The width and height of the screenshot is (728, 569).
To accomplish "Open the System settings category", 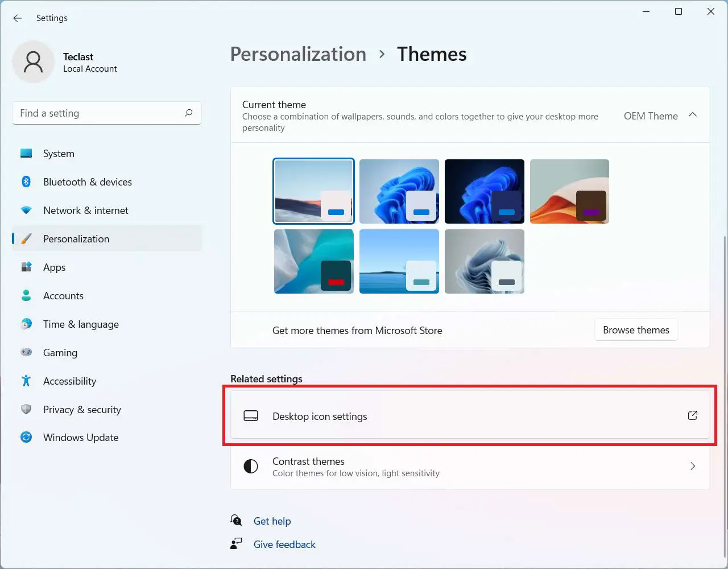I will [x=59, y=154].
